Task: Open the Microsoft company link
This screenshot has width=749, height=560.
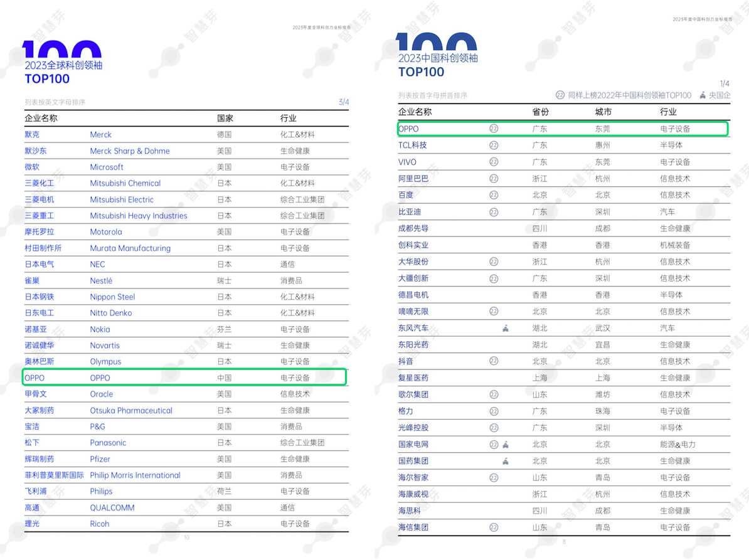Action: [107, 167]
